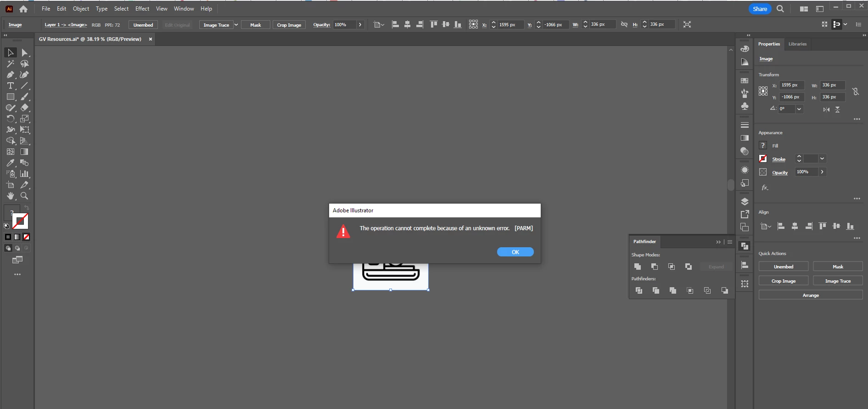
Task: Show more Transform options ellipsis
Action: point(857,119)
